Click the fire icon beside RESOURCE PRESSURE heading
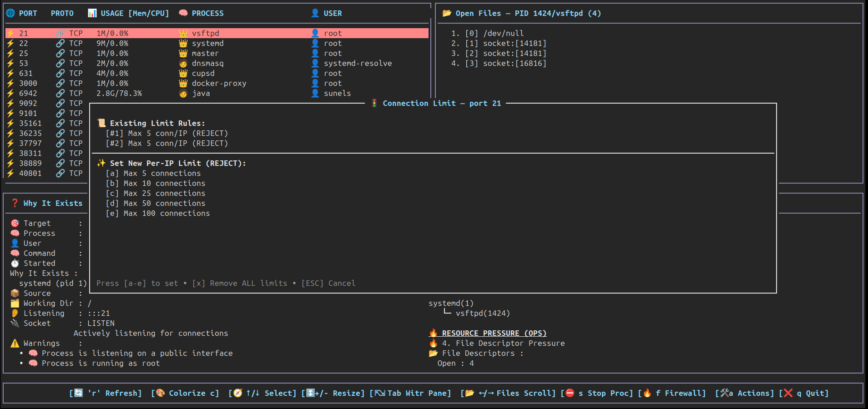 pyautogui.click(x=433, y=333)
